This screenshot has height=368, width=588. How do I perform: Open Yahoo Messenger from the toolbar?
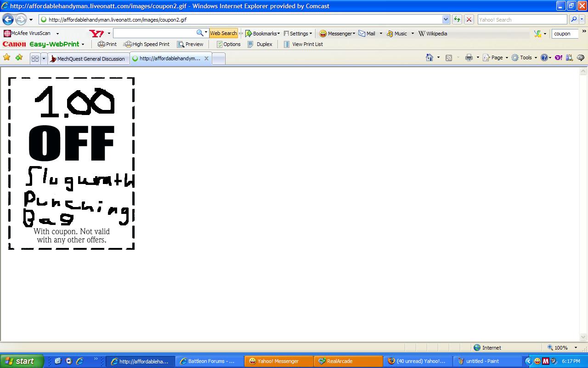point(337,34)
